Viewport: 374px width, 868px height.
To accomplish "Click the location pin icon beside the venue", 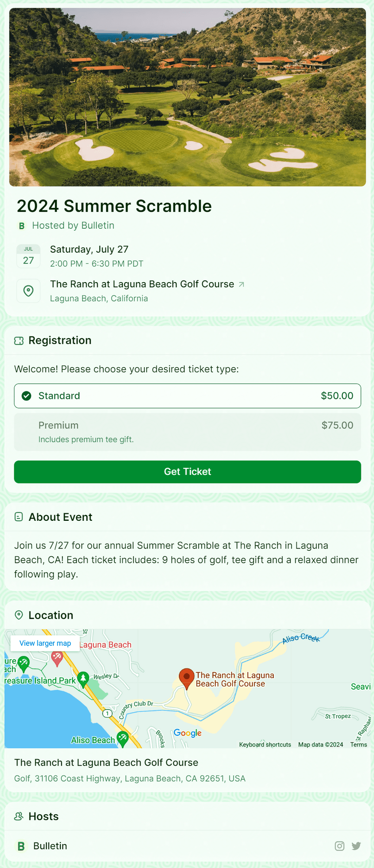I will (x=29, y=291).
